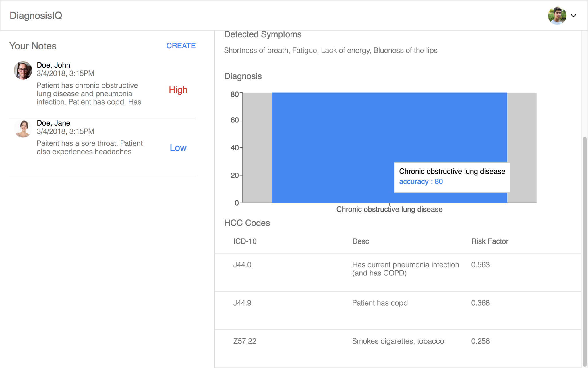Screen dimensions: 588x368
Task: Click the blue diagnosis chart bar
Action: pyautogui.click(x=330, y=138)
